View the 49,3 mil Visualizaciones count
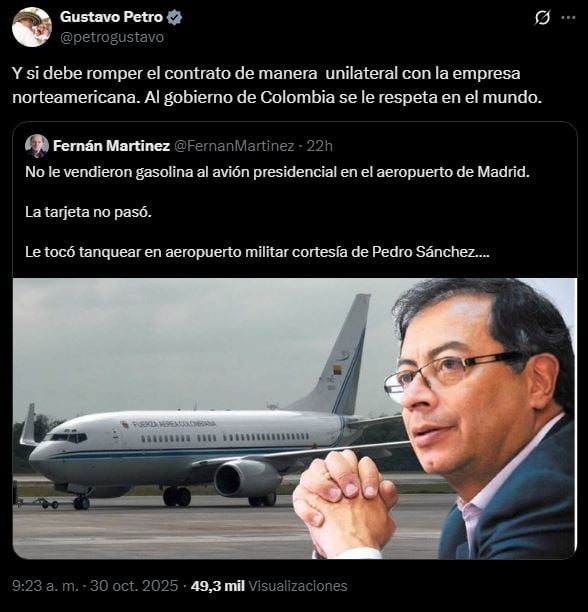Image resolution: width=588 pixels, height=612 pixels. [x=269, y=586]
